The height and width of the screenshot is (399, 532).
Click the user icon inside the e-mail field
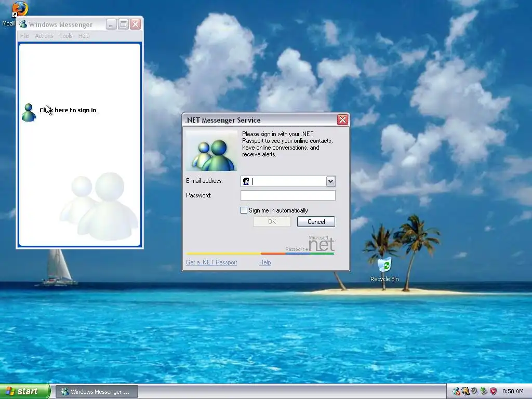coord(246,181)
